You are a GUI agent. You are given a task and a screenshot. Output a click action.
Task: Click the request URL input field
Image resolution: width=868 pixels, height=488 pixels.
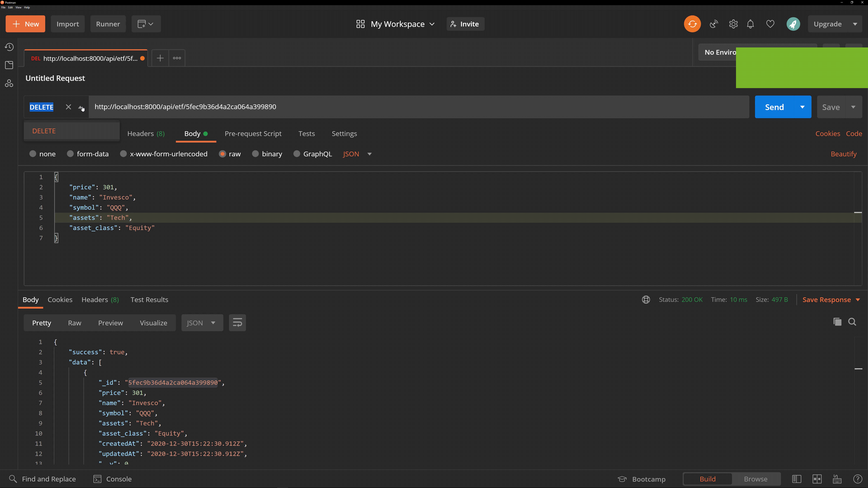pyautogui.click(x=419, y=107)
